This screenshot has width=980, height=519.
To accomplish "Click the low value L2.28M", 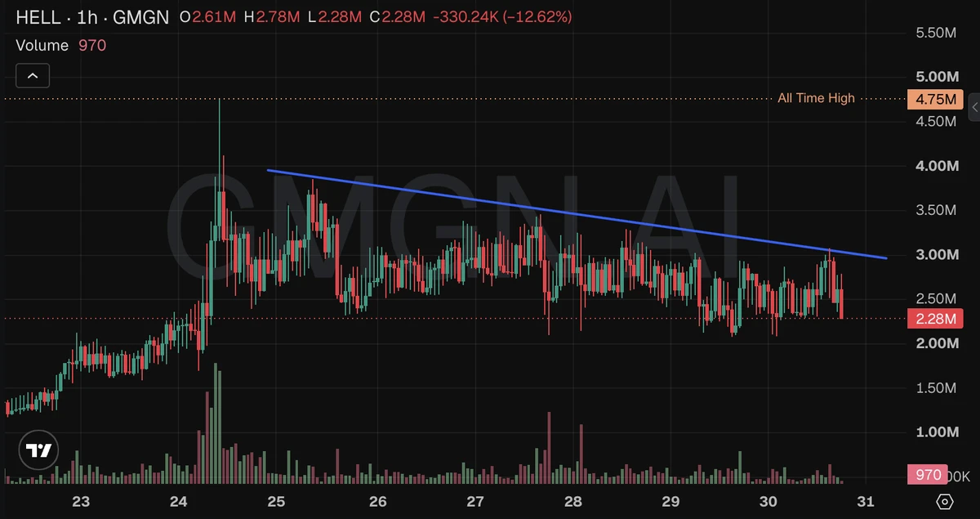I will pos(335,17).
